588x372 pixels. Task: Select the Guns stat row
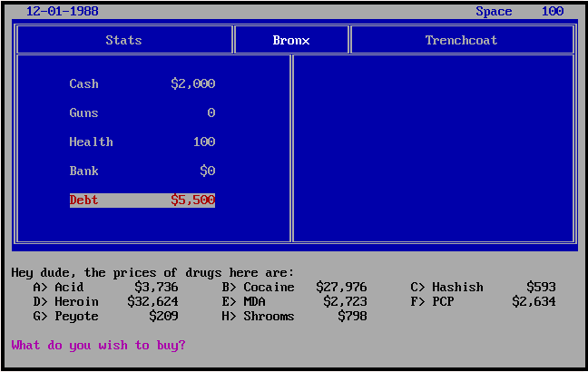coord(142,113)
